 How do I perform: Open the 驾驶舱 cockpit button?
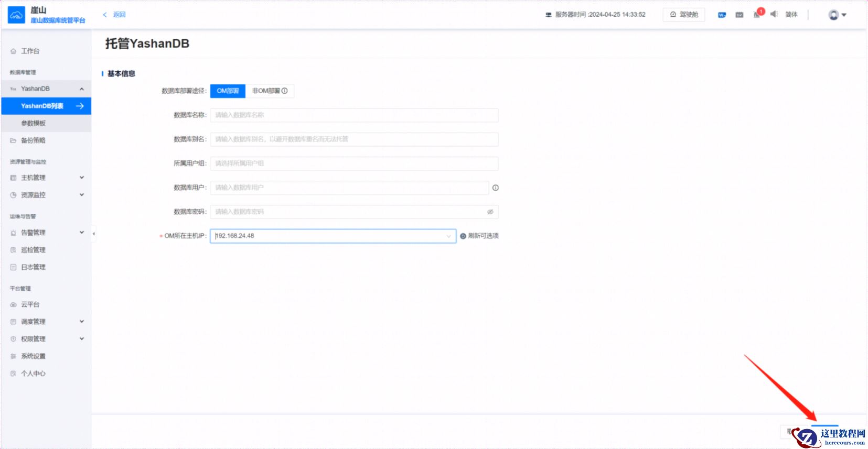click(x=684, y=15)
